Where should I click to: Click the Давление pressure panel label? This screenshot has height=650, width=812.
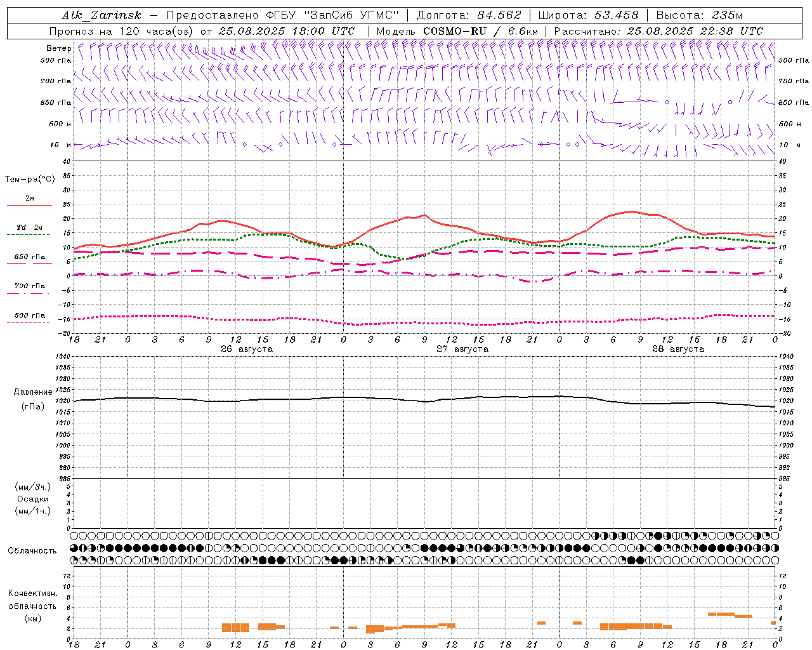pos(33,392)
